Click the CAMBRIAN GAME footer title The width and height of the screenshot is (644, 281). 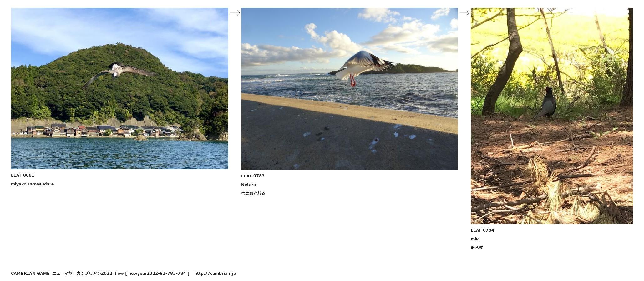coord(30,273)
